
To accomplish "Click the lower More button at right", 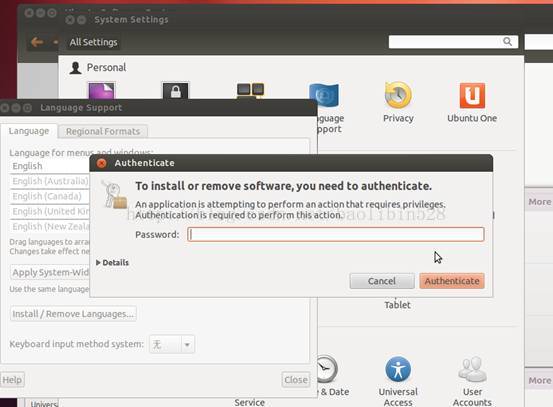I will coord(539,381).
